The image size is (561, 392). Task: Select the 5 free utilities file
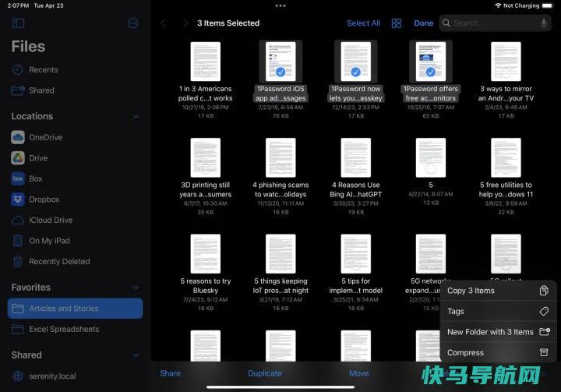(x=506, y=157)
